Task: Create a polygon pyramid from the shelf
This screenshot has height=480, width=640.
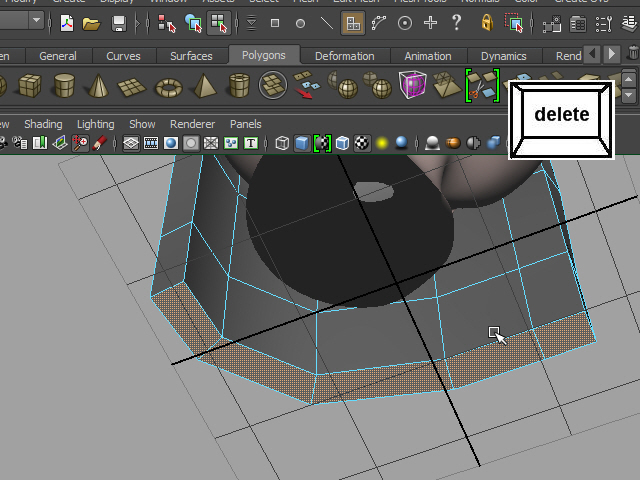Action: tap(204, 85)
